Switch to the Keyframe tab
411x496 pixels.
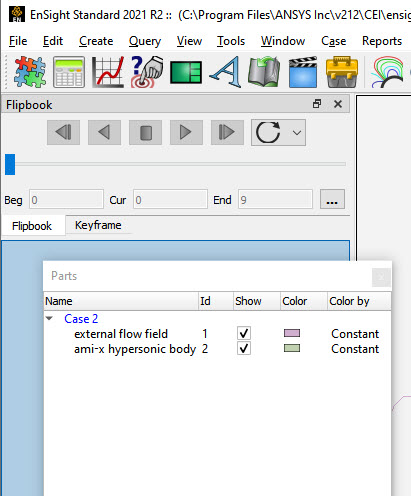pyautogui.click(x=98, y=225)
